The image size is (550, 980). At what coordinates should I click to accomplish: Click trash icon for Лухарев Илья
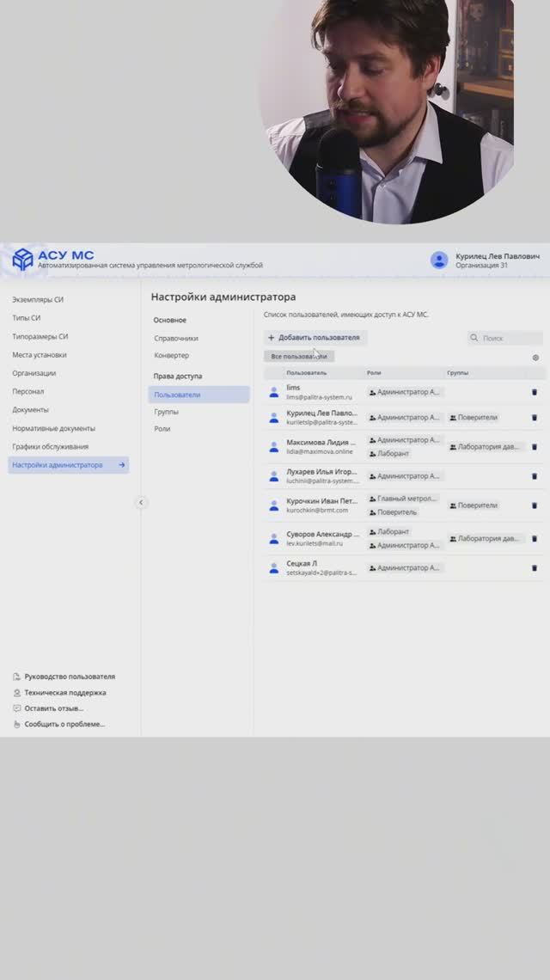[535, 475]
